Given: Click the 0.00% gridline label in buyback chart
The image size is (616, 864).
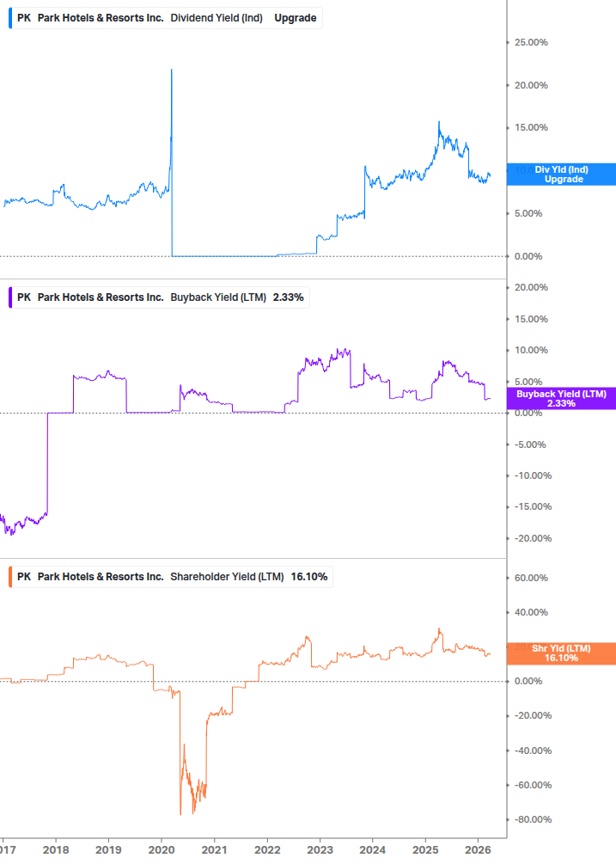Looking at the screenshot, I should click(x=529, y=412).
